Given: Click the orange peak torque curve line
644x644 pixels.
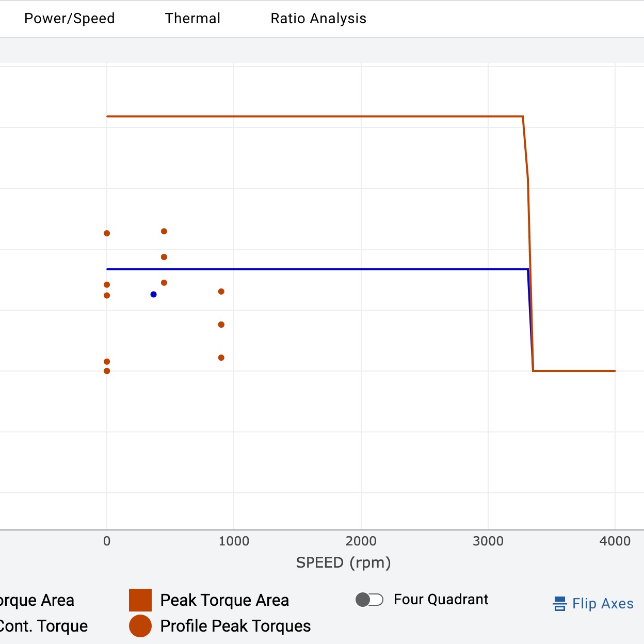Looking at the screenshot, I should 310,117.
